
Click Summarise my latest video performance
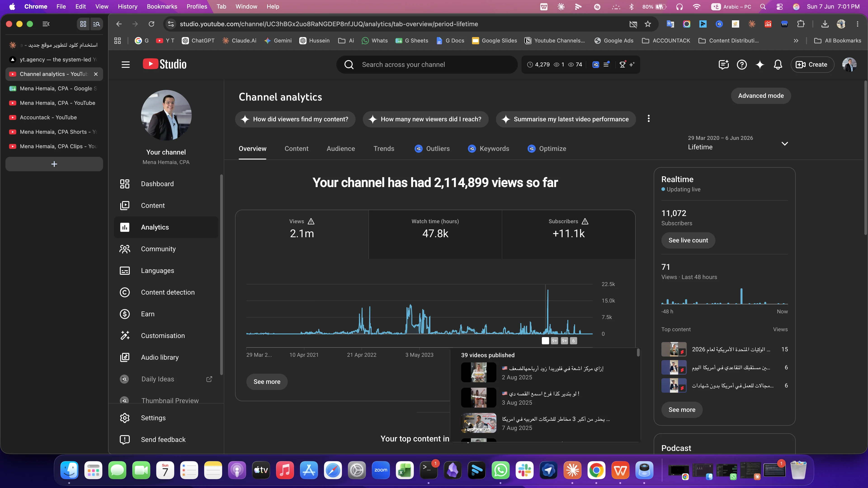pyautogui.click(x=566, y=119)
